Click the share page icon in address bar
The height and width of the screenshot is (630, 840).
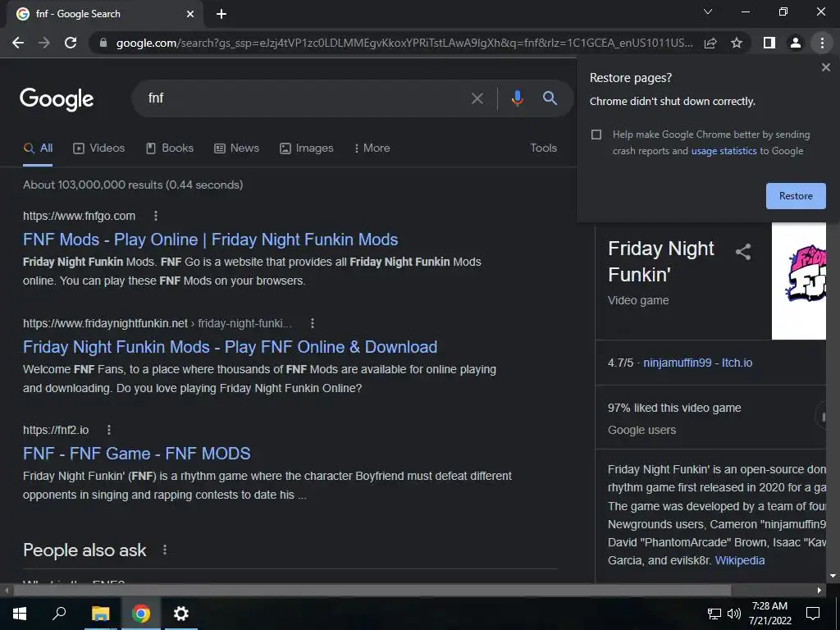pyautogui.click(x=710, y=43)
